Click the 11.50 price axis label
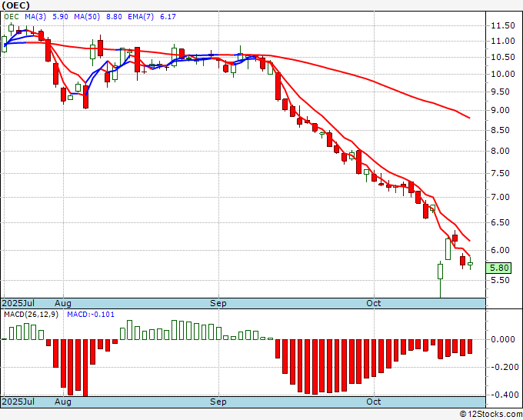Image resolution: width=523 pixels, height=420 pixels. click(503, 25)
